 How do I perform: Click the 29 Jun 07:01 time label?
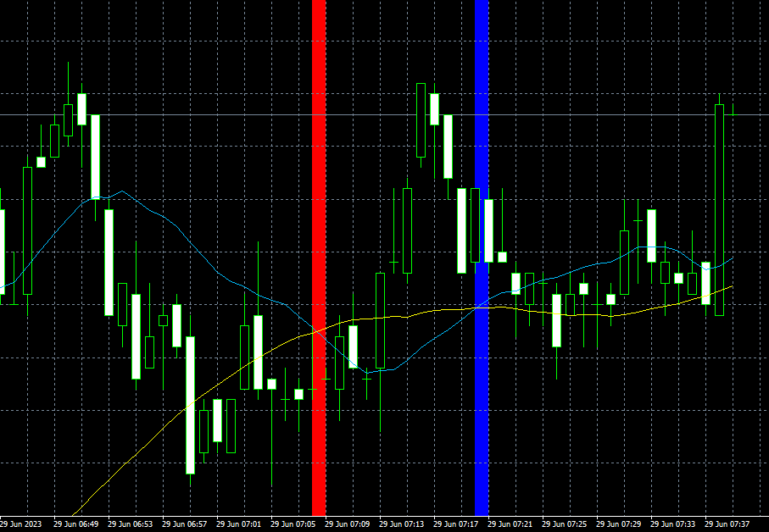coord(241,524)
